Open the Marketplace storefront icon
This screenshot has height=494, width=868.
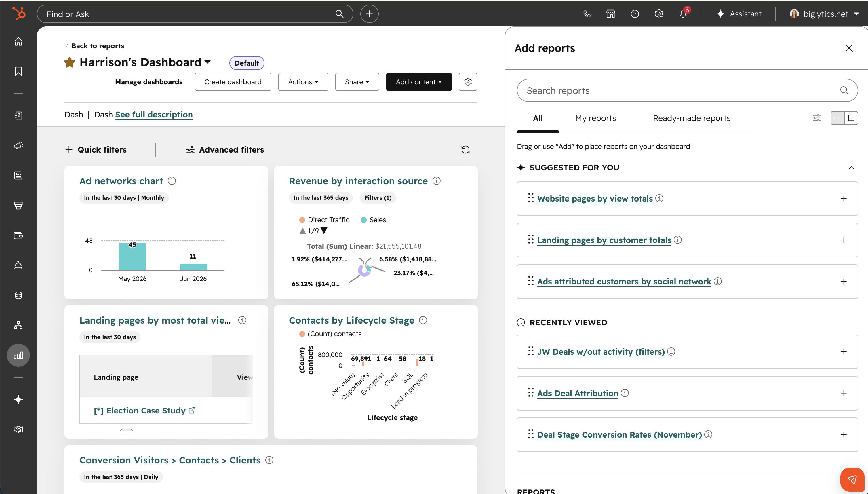(x=610, y=14)
